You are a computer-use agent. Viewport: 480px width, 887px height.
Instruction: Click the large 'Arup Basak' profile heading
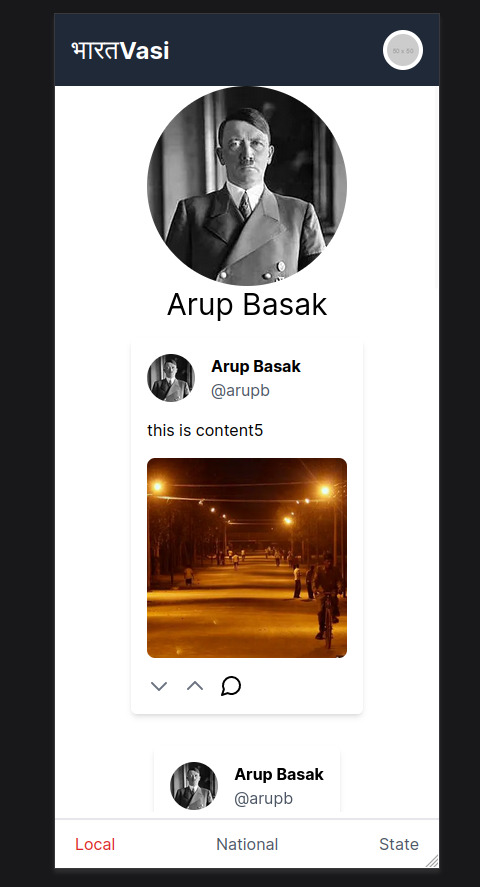point(247,305)
